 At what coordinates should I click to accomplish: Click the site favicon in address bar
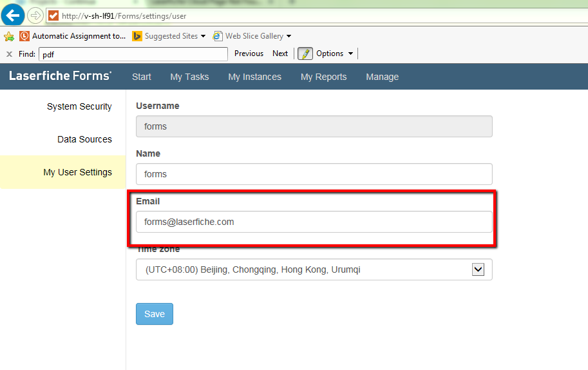pyautogui.click(x=53, y=15)
